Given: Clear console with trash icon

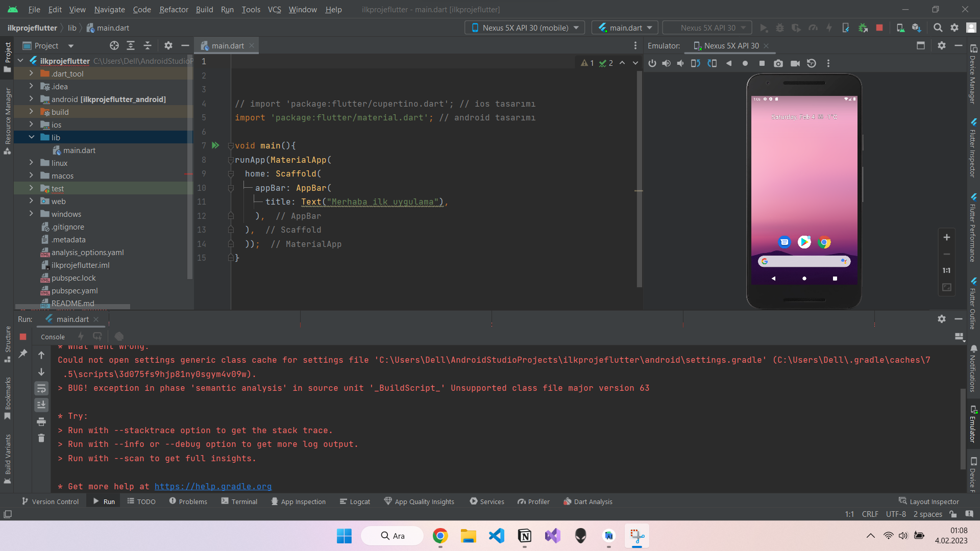Looking at the screenshot, I should [41, 438].
